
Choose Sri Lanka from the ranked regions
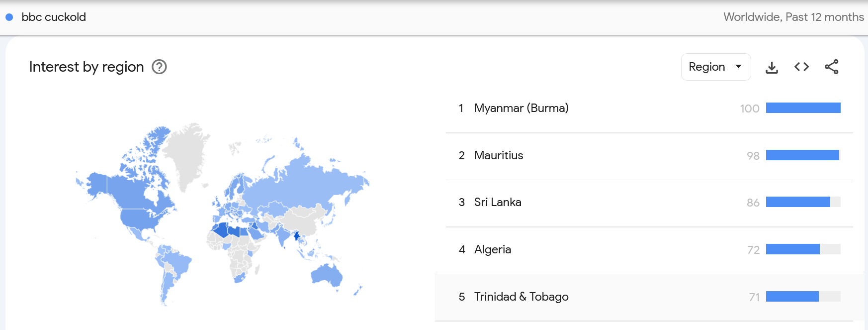pyautogui.click(x=498, y=202)
